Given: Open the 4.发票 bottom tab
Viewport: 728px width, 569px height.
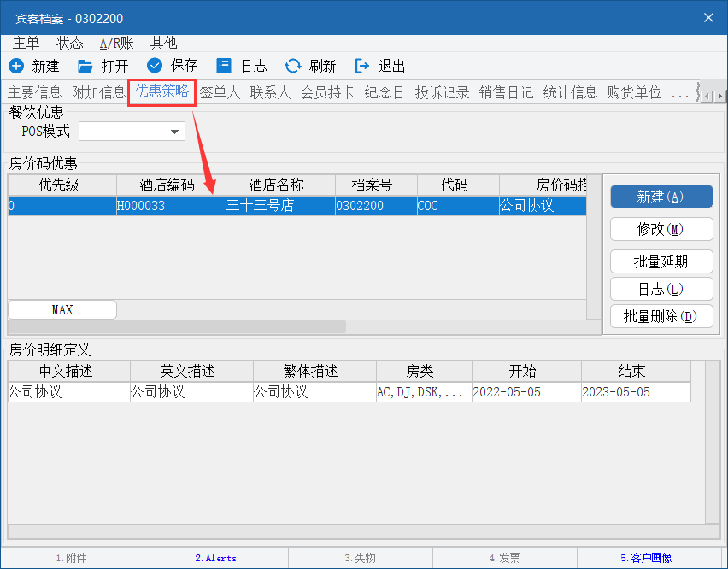Looking at the screenshot, I should 505,558.
